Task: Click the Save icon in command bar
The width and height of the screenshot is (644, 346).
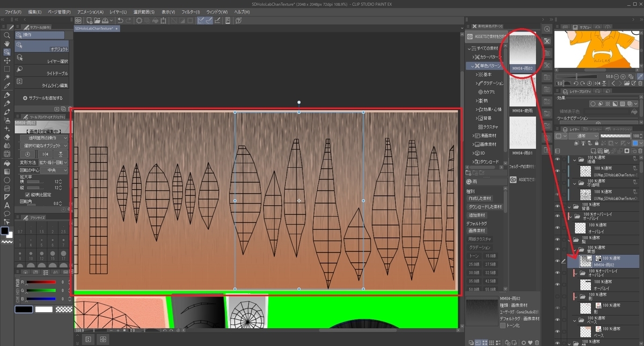Action: pyautogui.click(x=106, y=20)
